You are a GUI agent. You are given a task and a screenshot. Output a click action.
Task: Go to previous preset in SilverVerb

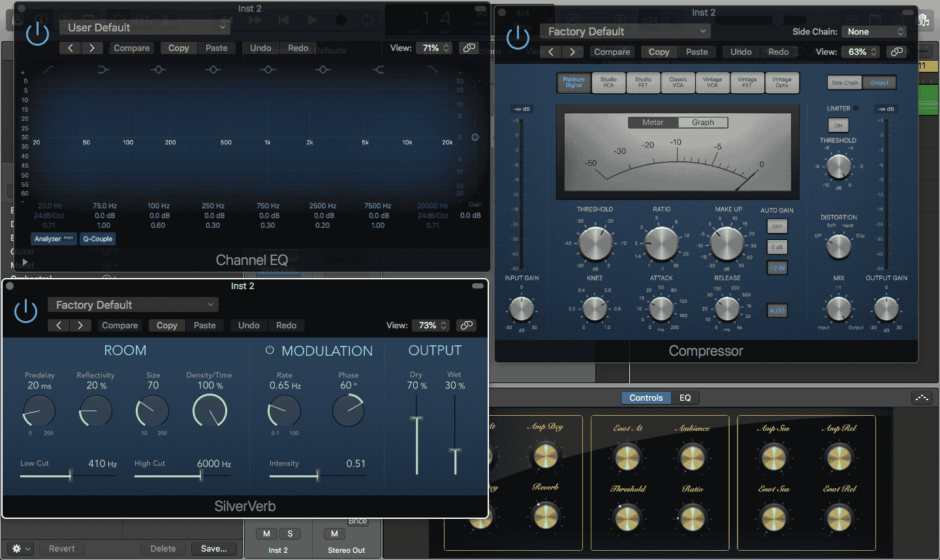59,325
